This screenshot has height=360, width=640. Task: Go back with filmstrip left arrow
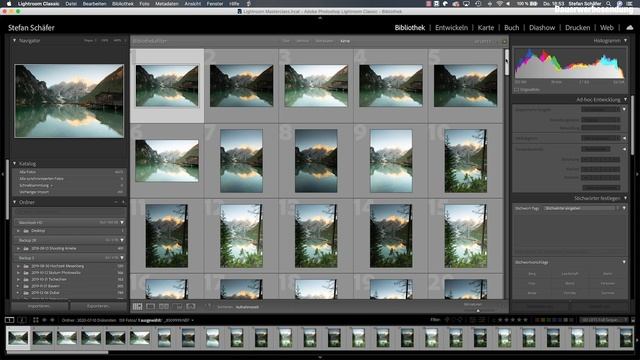pos(44,320)
